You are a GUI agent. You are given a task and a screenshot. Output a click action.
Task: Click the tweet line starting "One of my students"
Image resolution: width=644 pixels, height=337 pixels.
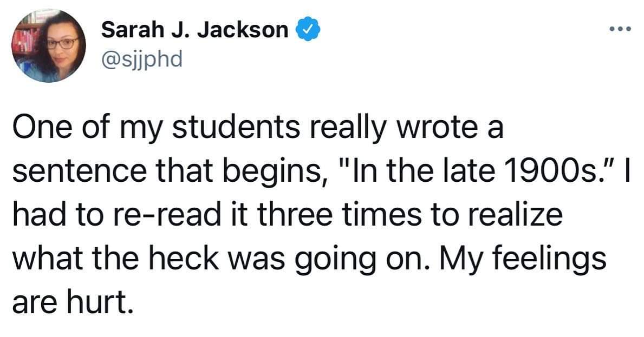[258, 128]
